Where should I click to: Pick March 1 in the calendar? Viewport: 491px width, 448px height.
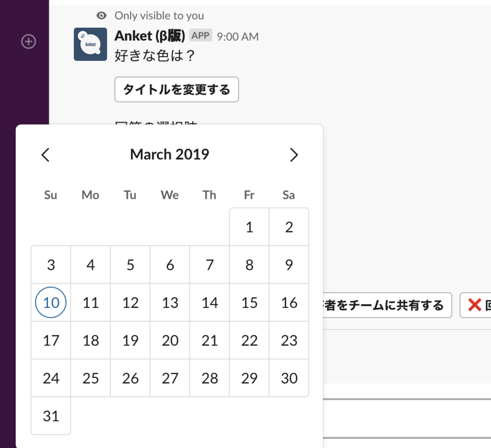tap(249, 227)
